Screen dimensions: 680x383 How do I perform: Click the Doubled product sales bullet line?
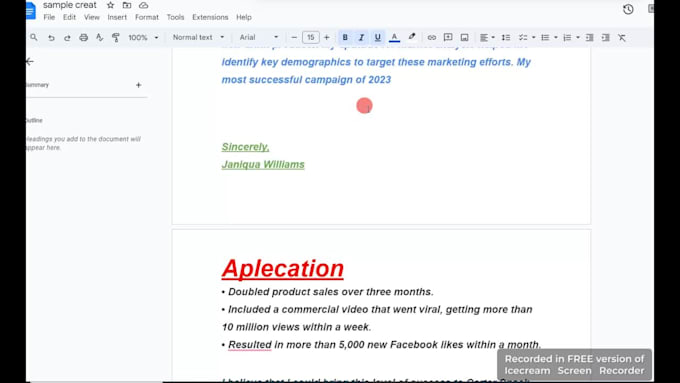click(327, 292)
